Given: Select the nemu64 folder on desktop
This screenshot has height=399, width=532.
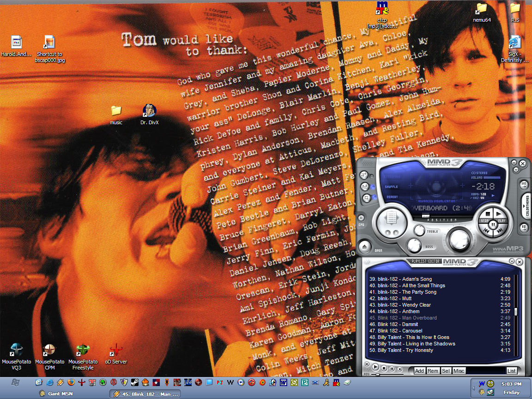Looking at the screenshot, I should (482, 12).
